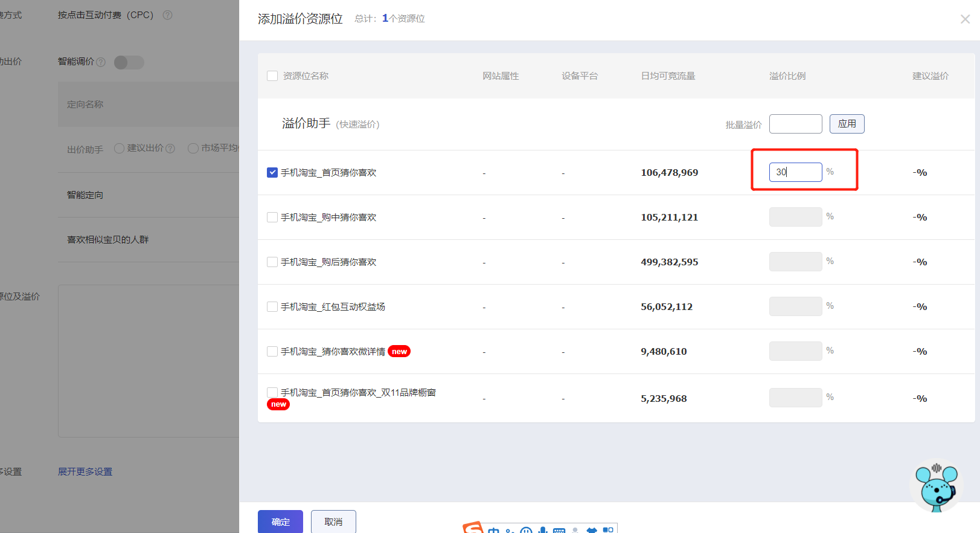This screenshot has width=980, height=533.
Task: Click the CPC help question mark icon
Action: click(168, 15)
